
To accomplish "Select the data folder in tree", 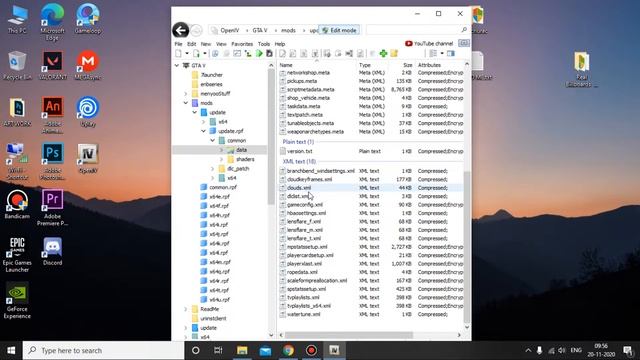I will [241, 150].
